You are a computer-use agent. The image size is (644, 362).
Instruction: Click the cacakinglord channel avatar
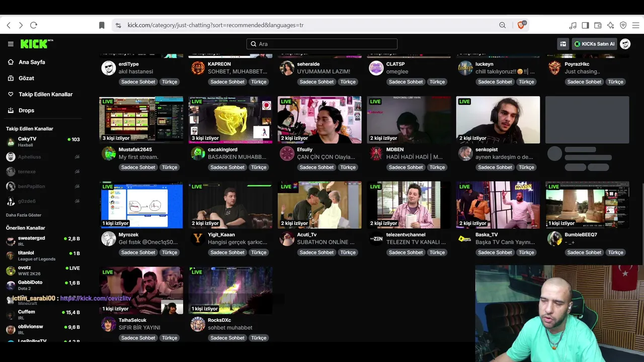pyautogui.click(x=198, y=153)
